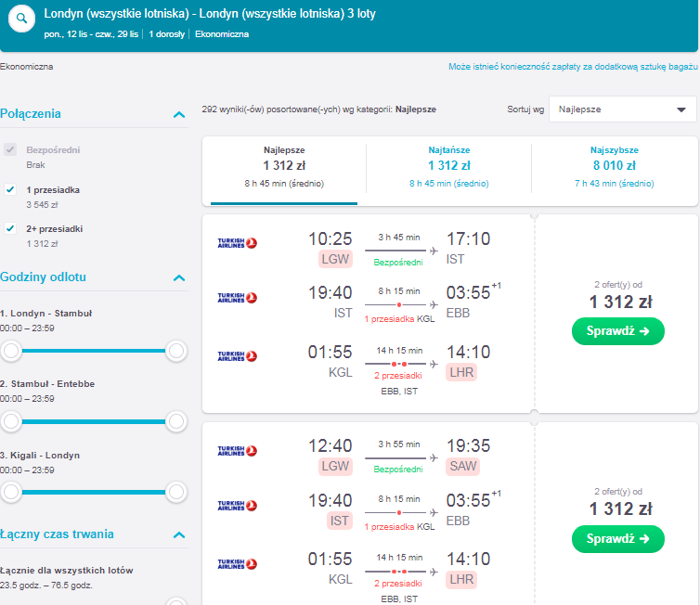
Task: Uncheck the 1 przesiadka checkbox
Action: click(x=10, y=189)
